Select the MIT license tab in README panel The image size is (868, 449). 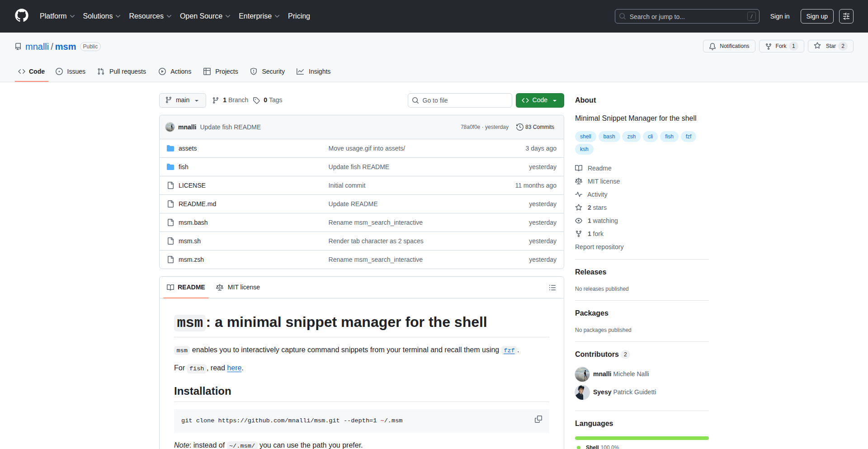[238, 288]
